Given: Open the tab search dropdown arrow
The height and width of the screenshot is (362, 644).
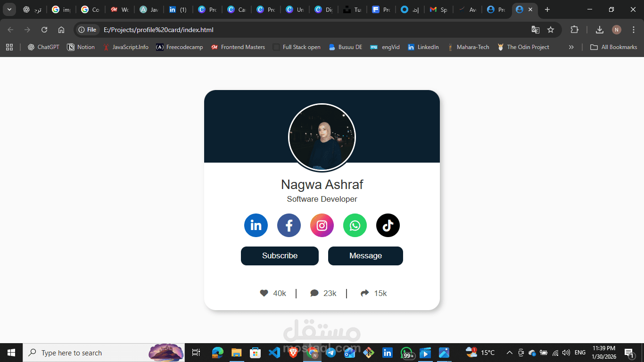Looking at the screenshot, I should (9, 9).
